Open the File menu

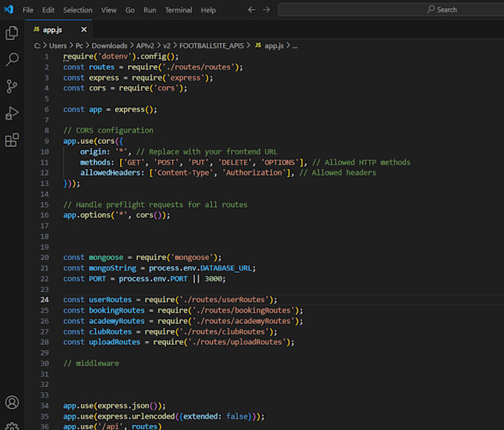(27, 10)
